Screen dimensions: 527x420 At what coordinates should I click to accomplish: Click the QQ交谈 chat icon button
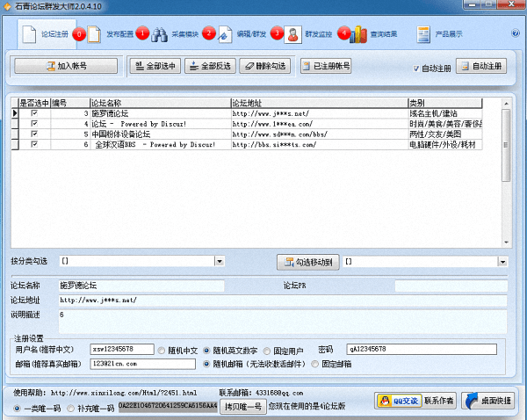point(397,401)
